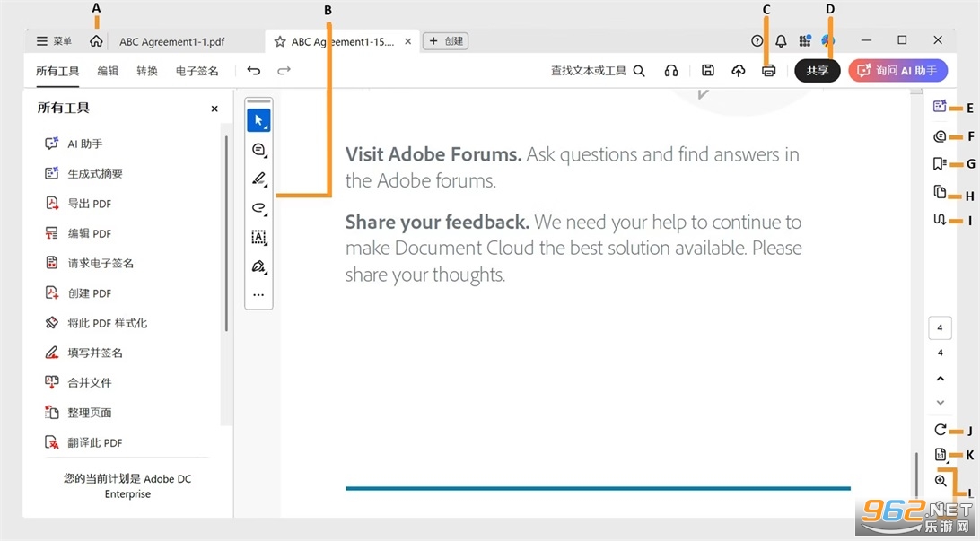Go to the Home view icon
The width and height of the screenshot is (980, 541).
click(x=96, y=41)
